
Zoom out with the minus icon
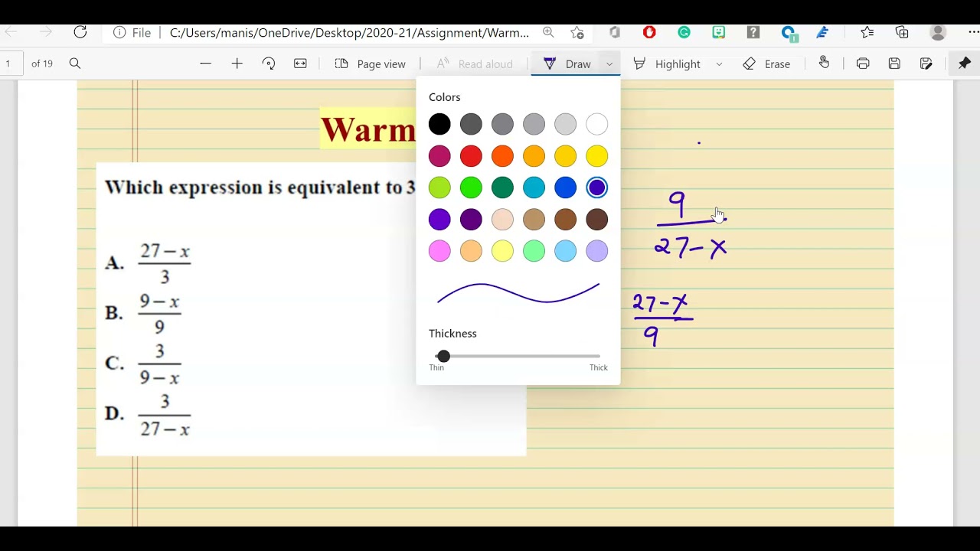pyautogui.click(x=205, y=64)
